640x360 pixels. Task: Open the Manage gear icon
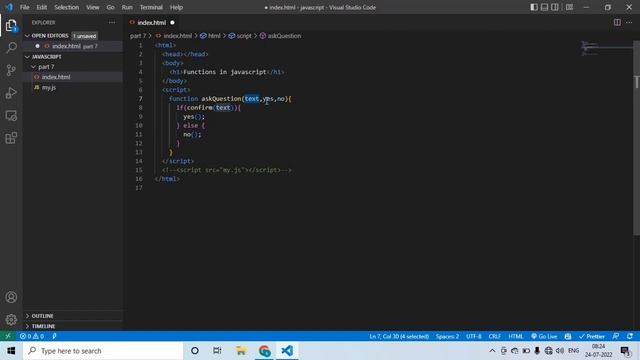[x=11, y=319]
